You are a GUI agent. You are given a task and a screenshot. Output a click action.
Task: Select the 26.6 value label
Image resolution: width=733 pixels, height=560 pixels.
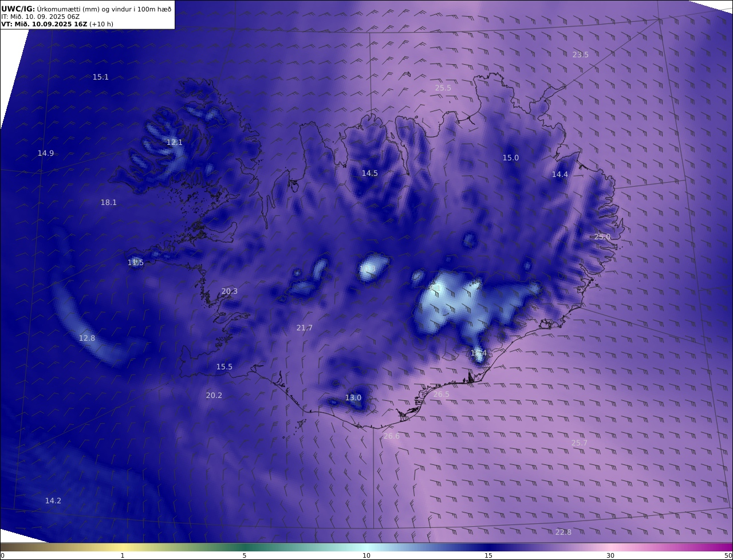click(392, 436)
